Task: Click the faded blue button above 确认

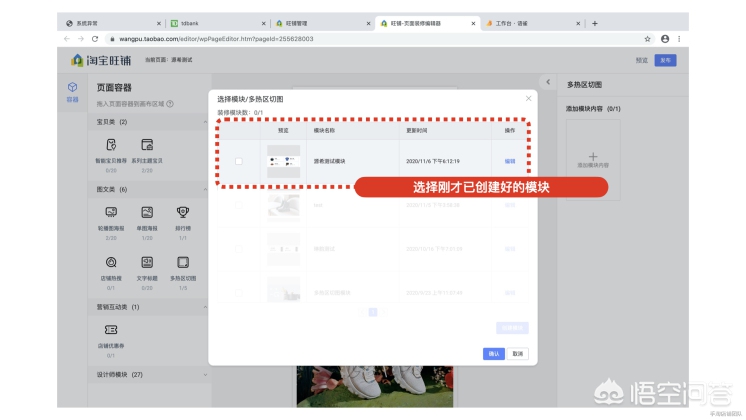Action: (512, 328)
